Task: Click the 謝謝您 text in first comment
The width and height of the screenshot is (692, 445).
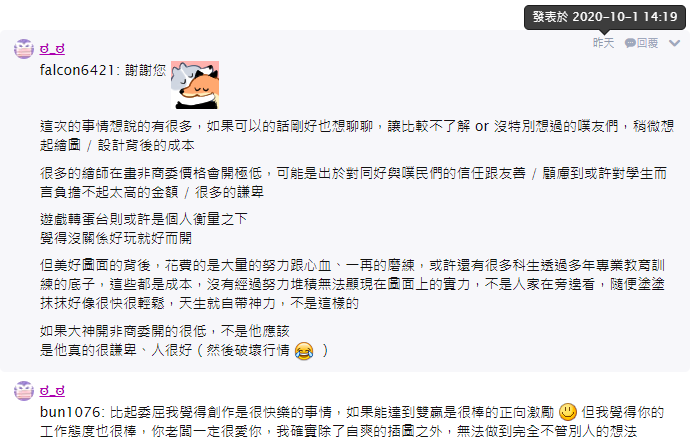Action: pyautogui.click(x=146, y=70)
